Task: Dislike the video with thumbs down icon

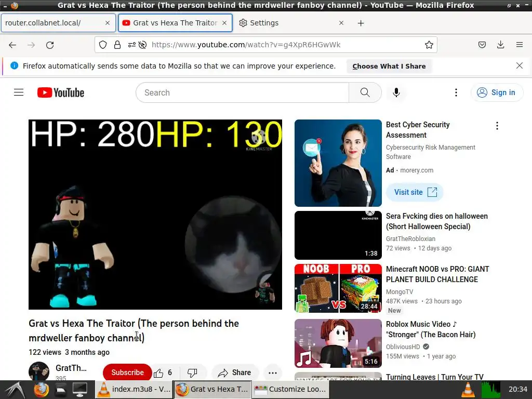Action: [x=192, y=373]
